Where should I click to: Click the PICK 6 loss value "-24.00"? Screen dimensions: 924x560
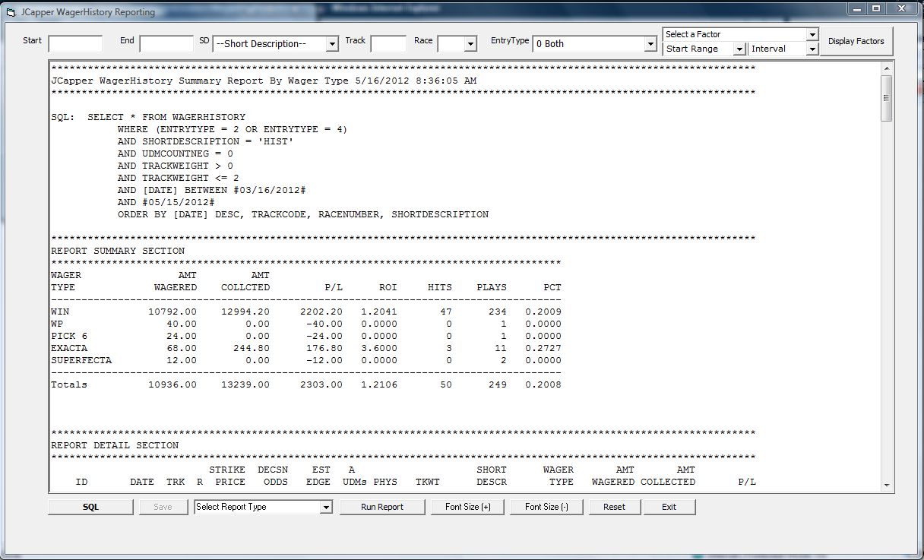pos(324,336)
